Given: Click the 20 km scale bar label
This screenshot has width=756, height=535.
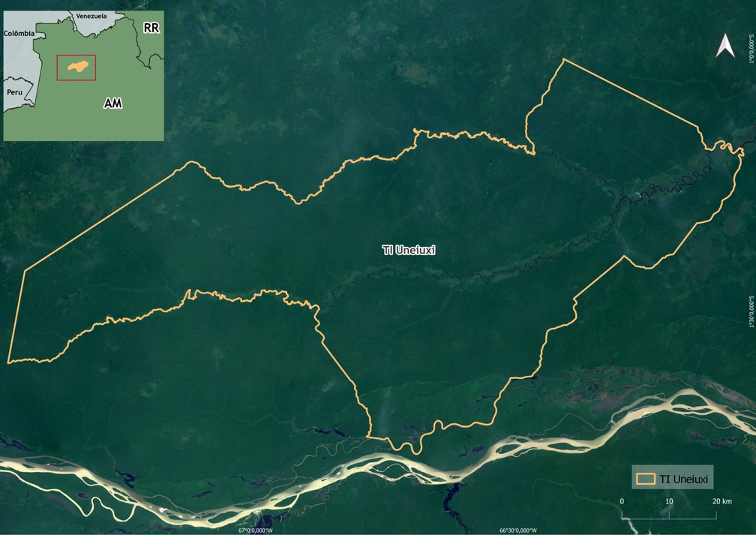Looking at the screenshot, I should pos(721,501).
